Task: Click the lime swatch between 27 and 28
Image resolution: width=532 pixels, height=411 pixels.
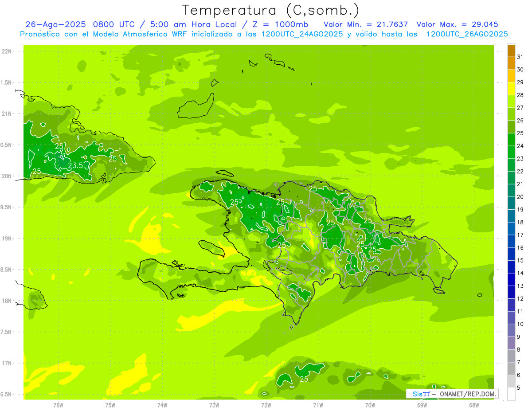Action: click(511, 102)
